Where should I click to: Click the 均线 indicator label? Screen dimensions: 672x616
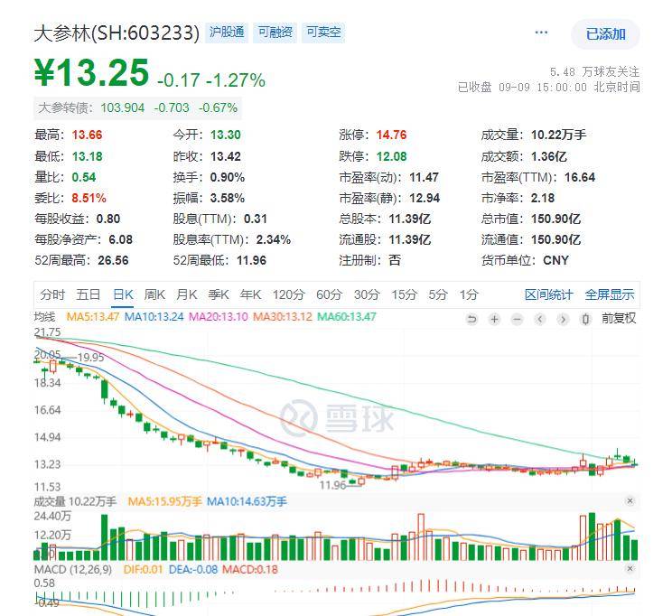[x=44, y=317]
